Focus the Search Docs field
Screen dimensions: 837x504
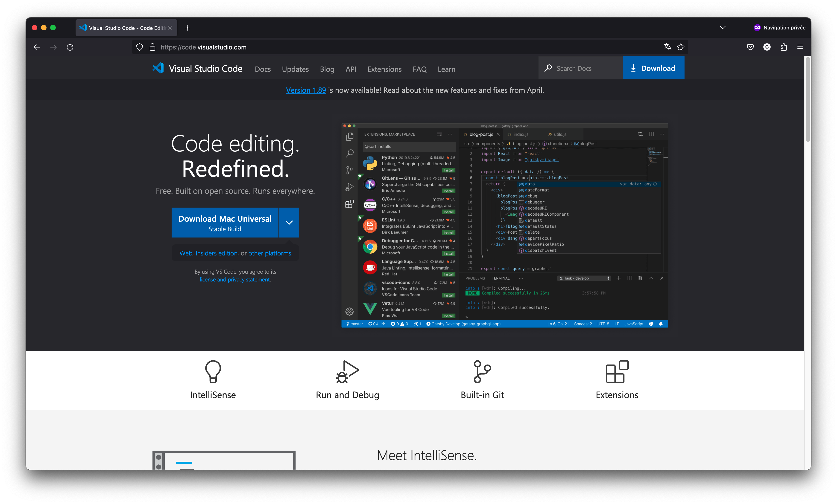pyautogui.click(x=580, y=68)
